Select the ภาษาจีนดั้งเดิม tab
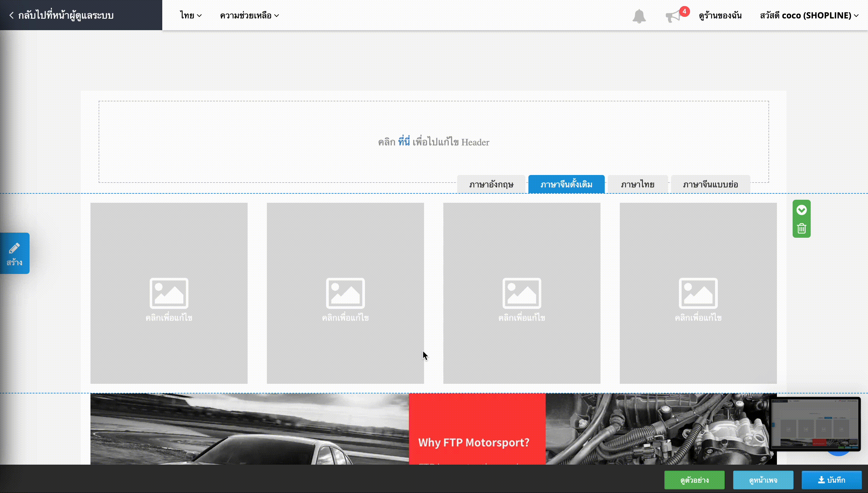868x493 pixels. pyautogui.click(x=566, y=185)
